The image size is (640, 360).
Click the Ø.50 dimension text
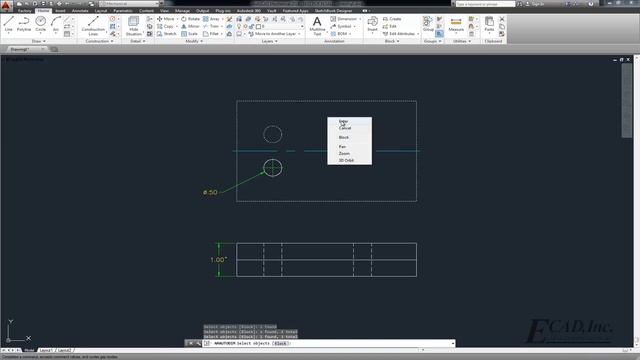pyautogui.click(x=210, y=192)
